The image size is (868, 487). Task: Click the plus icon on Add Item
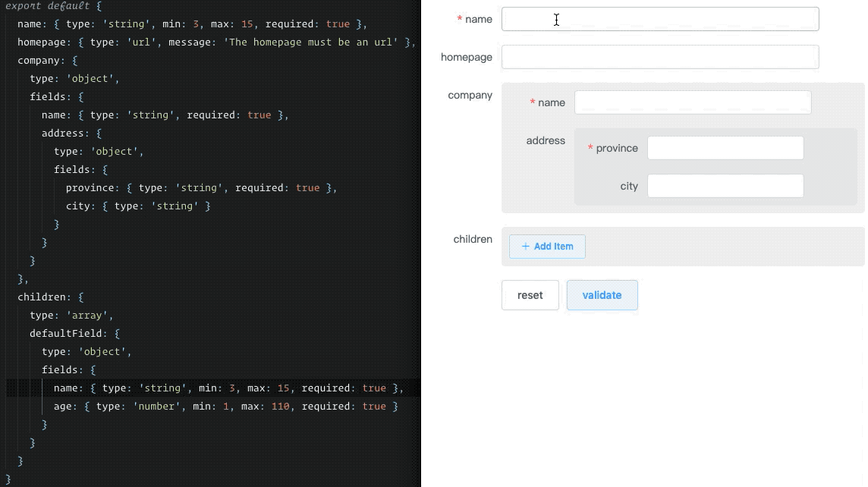[527, 246]
